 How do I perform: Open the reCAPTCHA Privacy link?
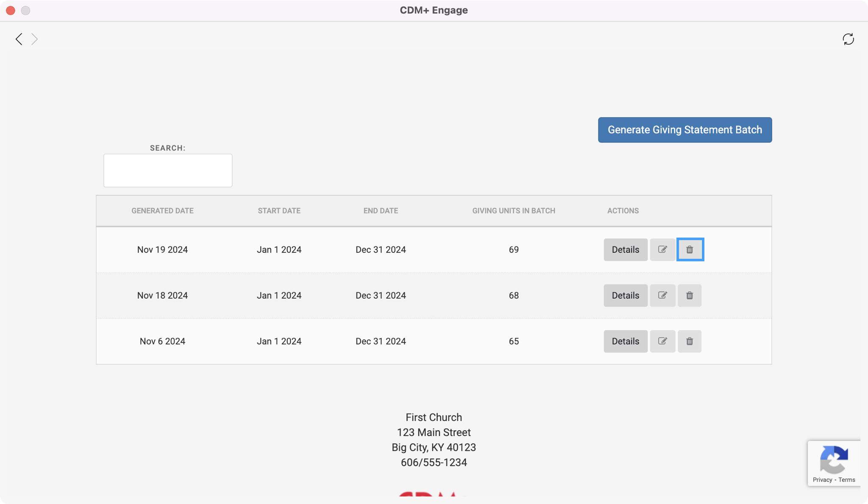click(822, 480)
